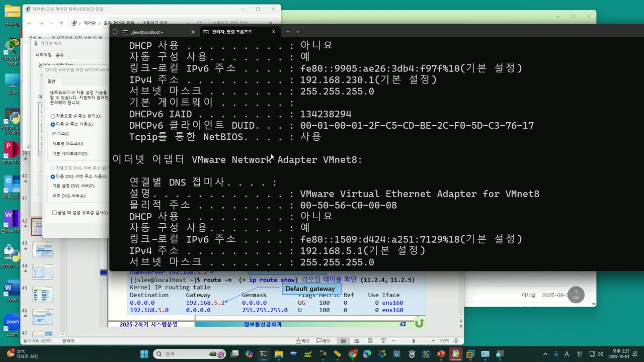Open the 내 PC desktop icon
Image resolution: width=644 pixels, height=362 pixels.
click(x=12, y=84)
